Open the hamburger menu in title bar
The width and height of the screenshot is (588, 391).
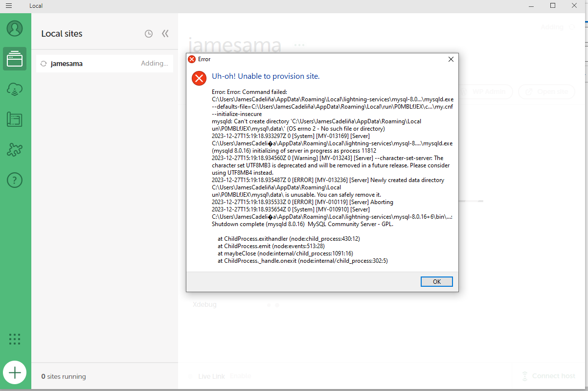pyautogui.click(x=8, y=6)
